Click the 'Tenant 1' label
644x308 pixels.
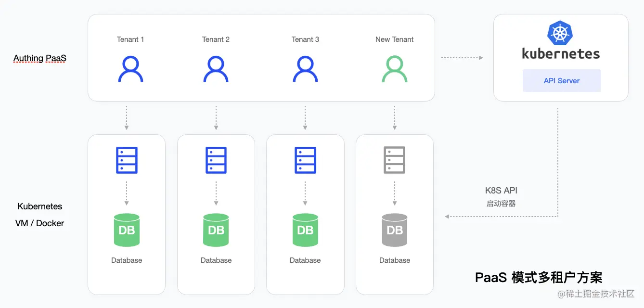pyautogui.click(x=130, y=39)
